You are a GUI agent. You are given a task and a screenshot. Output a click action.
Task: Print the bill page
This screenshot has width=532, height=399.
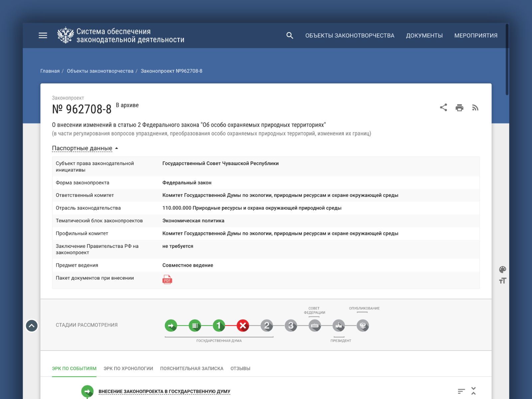pos(459,107)
